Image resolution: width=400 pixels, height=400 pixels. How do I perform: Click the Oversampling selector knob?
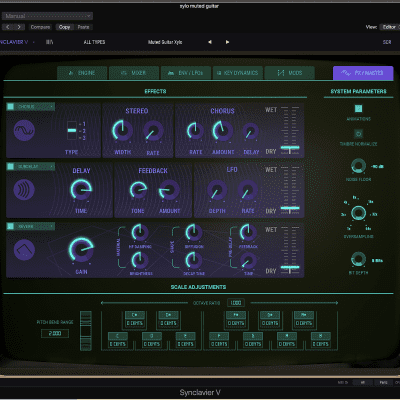(x=358, y=213)
